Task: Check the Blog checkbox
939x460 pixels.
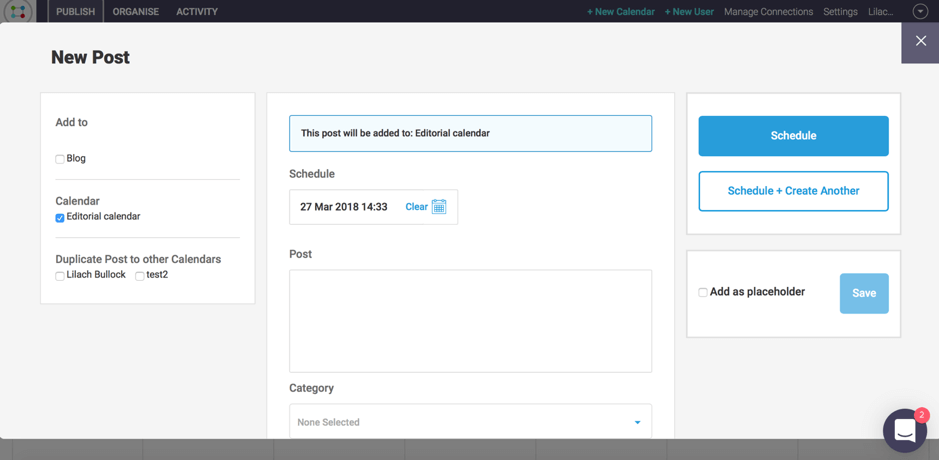Action: pyautogui.click(x=60, y=159)
